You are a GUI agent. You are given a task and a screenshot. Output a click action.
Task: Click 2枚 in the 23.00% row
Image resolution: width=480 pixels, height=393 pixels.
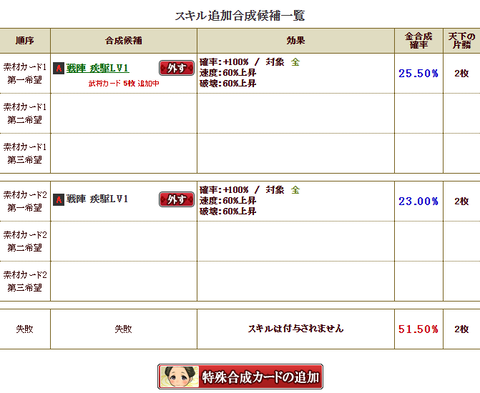pyautogui.click(x=462, y=201)
